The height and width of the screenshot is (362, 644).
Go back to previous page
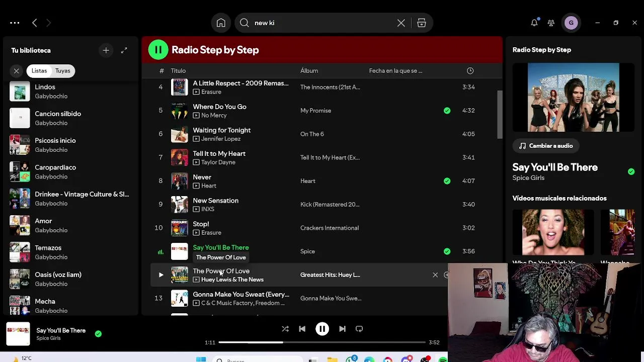(x=34, y=23)
